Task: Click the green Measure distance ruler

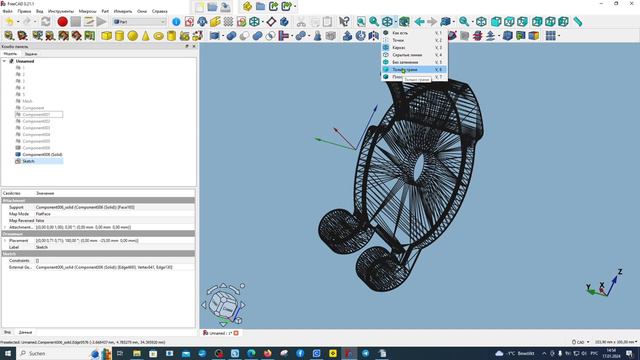Action: coord(578,22)
